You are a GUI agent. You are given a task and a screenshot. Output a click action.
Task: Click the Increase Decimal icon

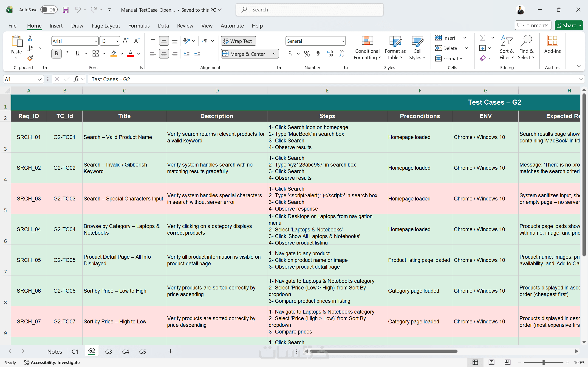click(x=330, y=54)
